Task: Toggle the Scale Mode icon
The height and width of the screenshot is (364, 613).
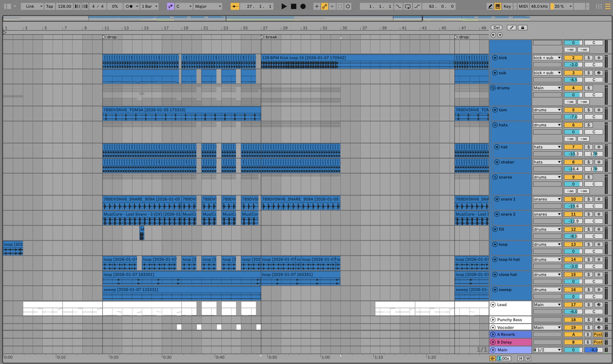Action: click(x=170, y=6)
